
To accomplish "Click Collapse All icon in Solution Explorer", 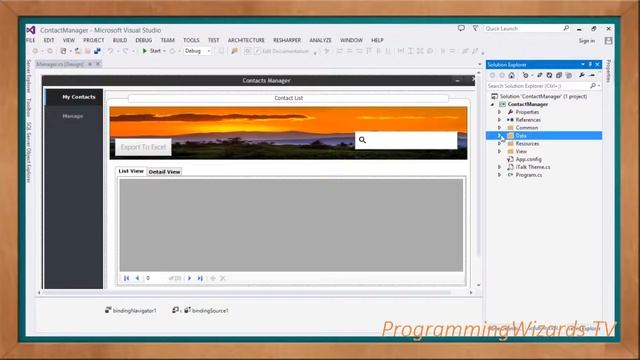I will click(x=559, y=75).
